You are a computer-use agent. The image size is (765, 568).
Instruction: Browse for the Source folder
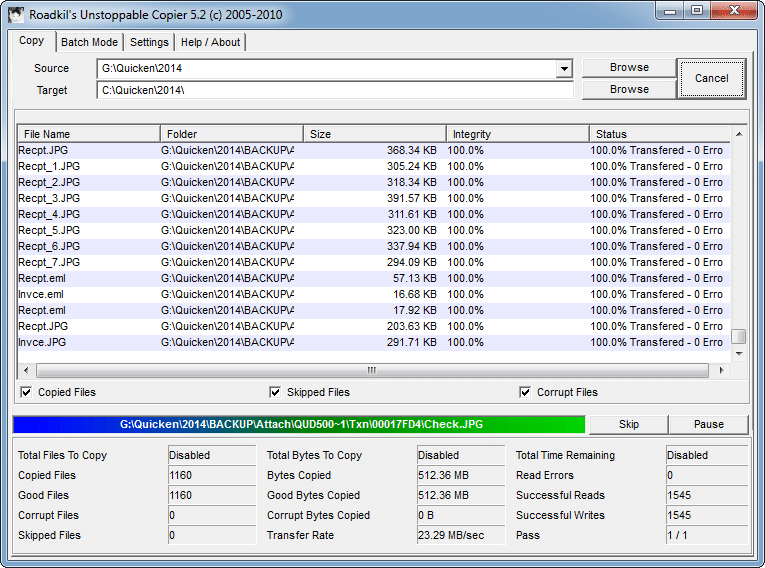629,67
